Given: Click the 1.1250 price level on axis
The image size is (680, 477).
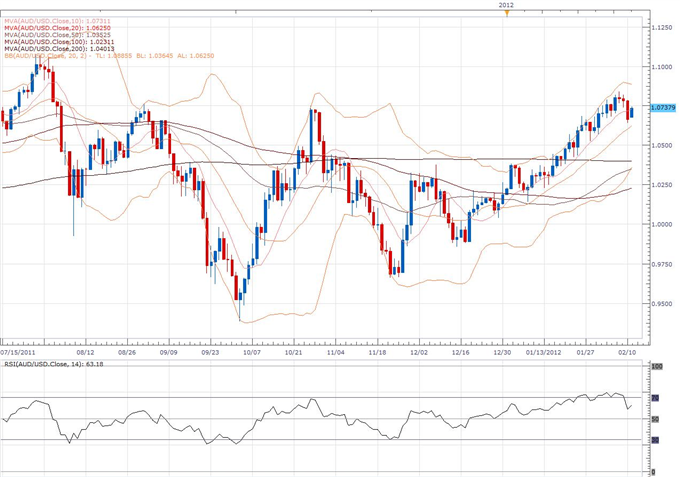Looking at the screenshot, I should [661, 28].
